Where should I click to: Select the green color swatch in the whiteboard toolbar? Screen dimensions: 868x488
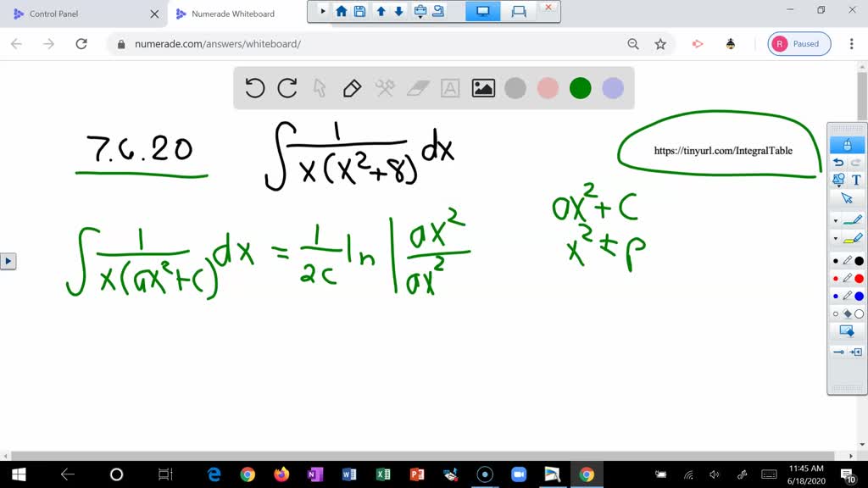(580, 87)
